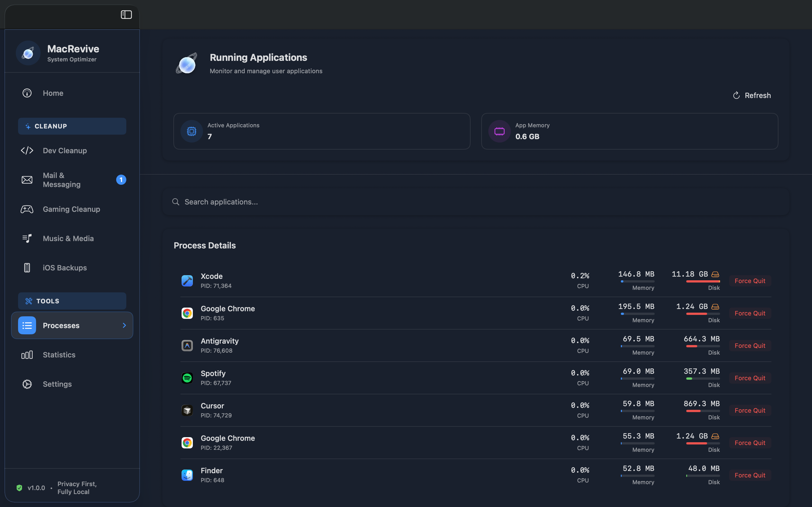Force Quit the Cursor process

(750, 410)
